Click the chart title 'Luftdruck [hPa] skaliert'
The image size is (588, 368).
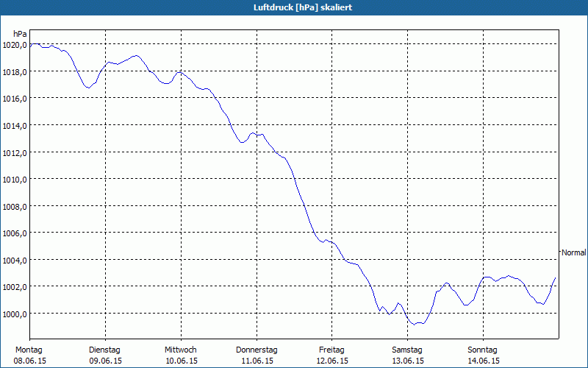coord(303,7)
